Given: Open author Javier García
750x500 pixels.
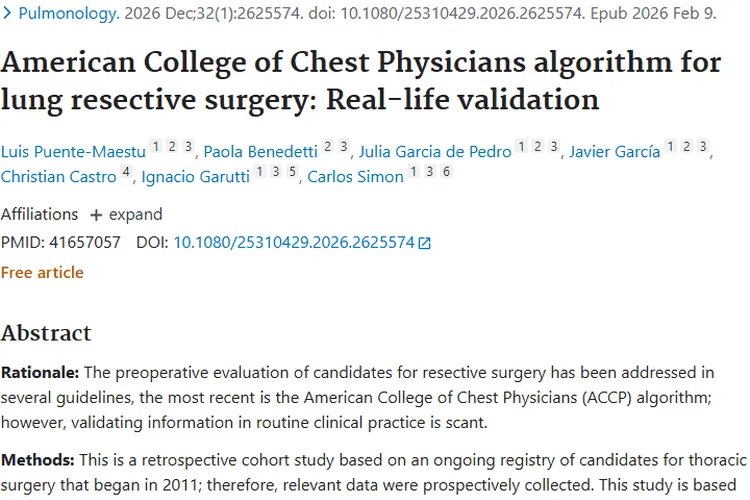Looking at the screenshot, I should click(x=614, y=152).
